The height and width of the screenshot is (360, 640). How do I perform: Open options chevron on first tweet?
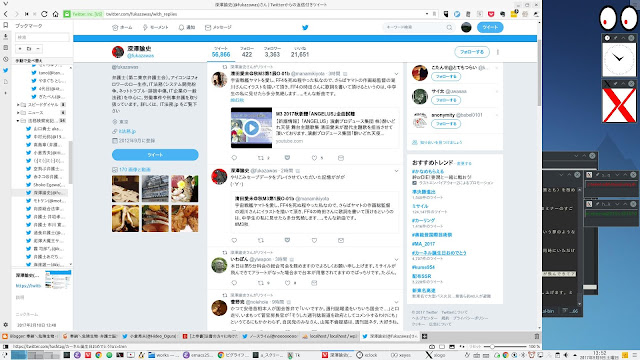coord(396,74)
